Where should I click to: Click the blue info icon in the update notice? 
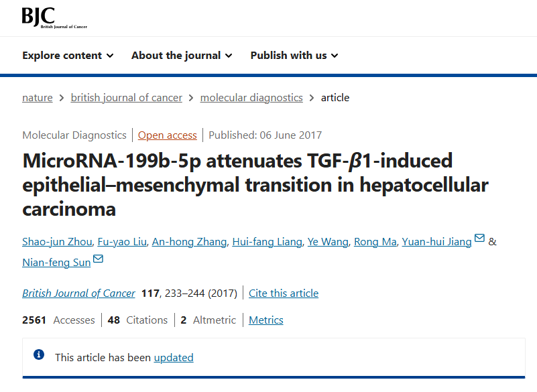pos(39,354)
